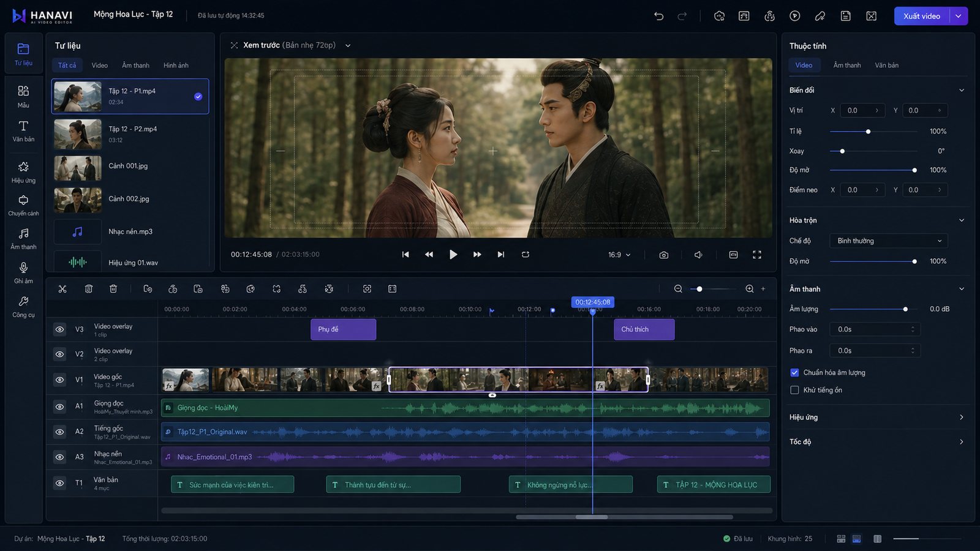Click the Xuất video export button
This screenshot has width=980, height=551.
[922, 16]
